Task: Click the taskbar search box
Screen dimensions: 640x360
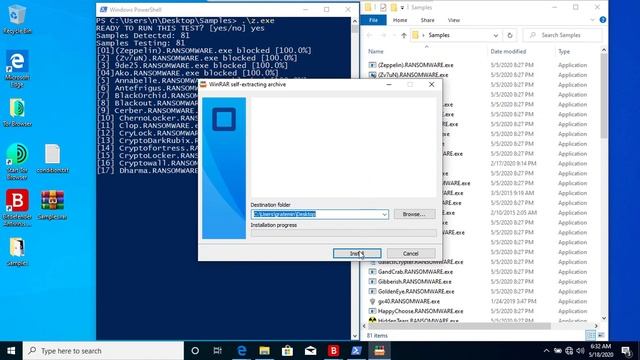Action: [103, 351]
